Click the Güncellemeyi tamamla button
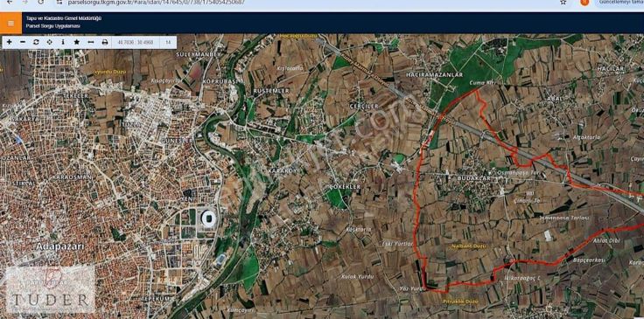 click(619, 2)
